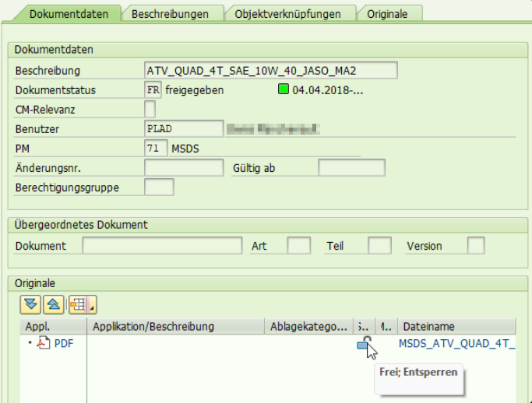Viewport: 532px width, 403px height.
Task: Open the Objektverknüpfungen tab
Action: pos(287,14)
